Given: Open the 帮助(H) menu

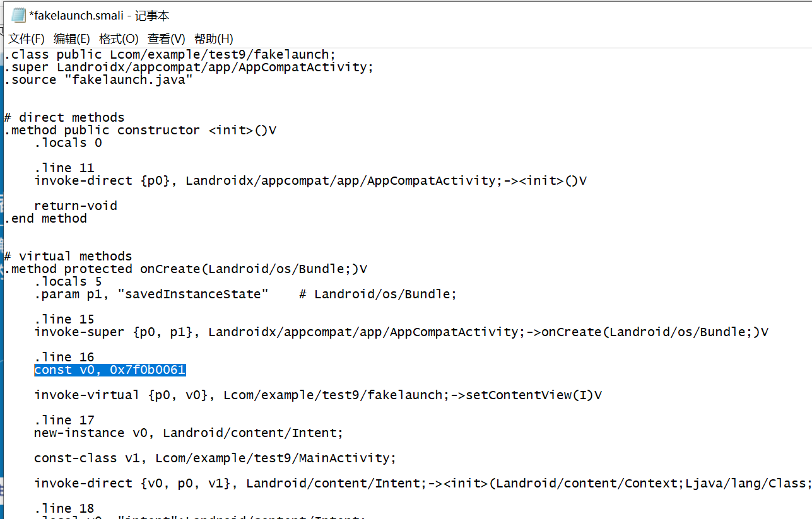Looking at the screenshot, I should [213, 38].
